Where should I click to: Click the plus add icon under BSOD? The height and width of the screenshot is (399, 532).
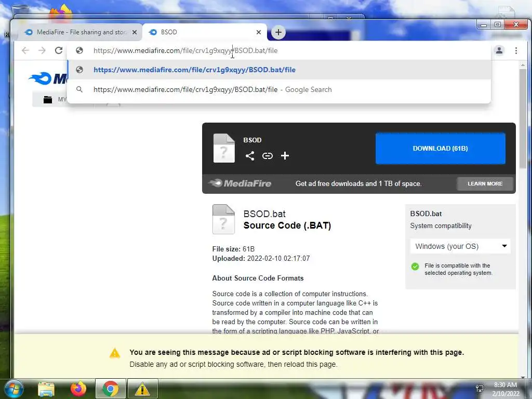pyautogui.click(x=285, y=156)
